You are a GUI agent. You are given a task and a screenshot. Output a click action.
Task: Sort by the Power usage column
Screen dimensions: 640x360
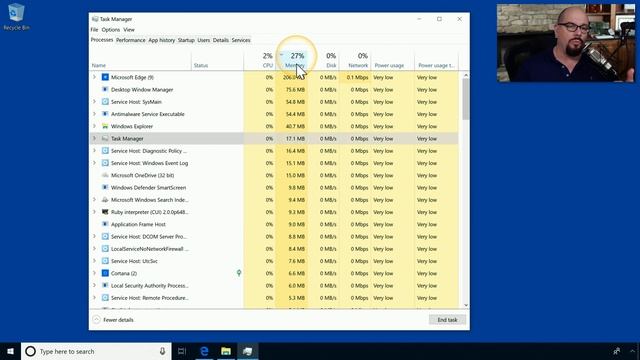(x=392, y=60)
